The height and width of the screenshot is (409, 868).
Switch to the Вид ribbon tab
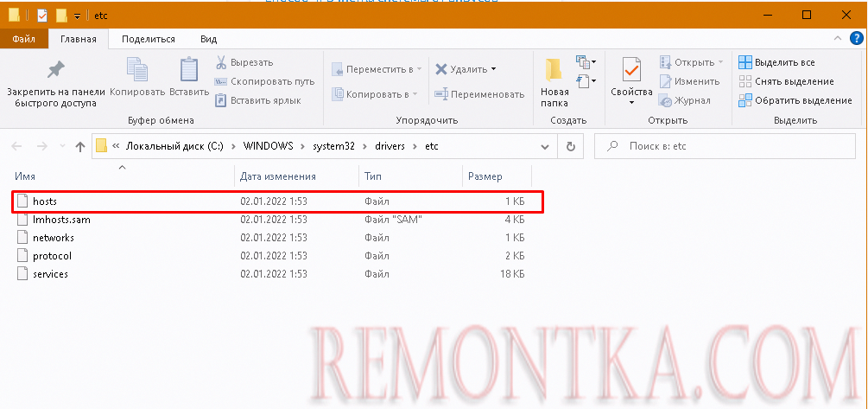coord(209,40)
